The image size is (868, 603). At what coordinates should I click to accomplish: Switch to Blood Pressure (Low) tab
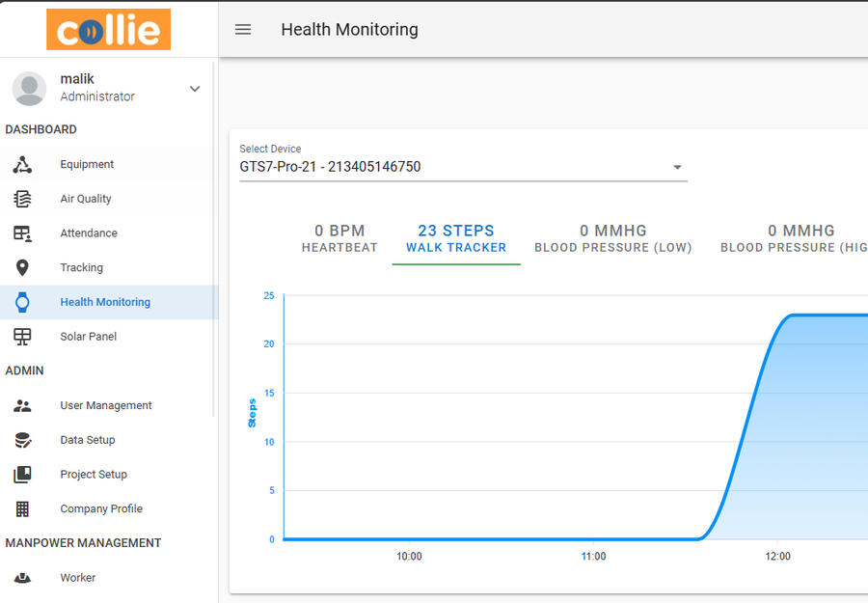(612, 238)
